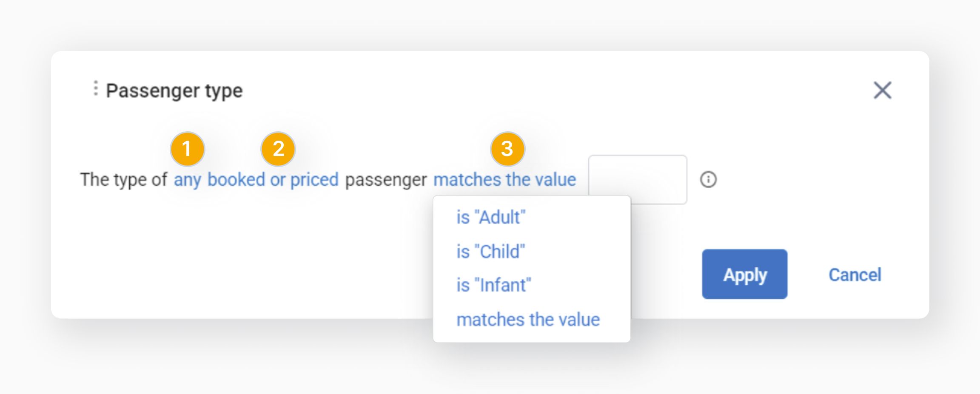The image size is (980, 394).
Task: Click Cancel to discard the rule
Action: (855, 275)
